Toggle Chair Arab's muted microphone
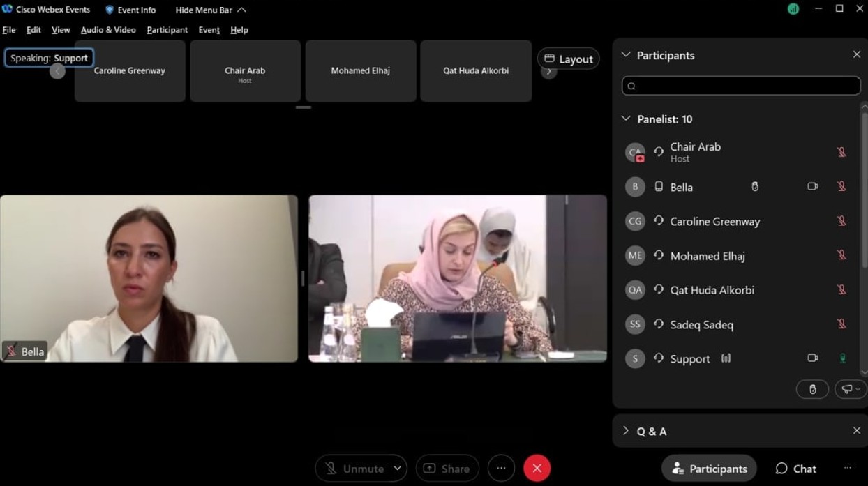 coord(842,153)
